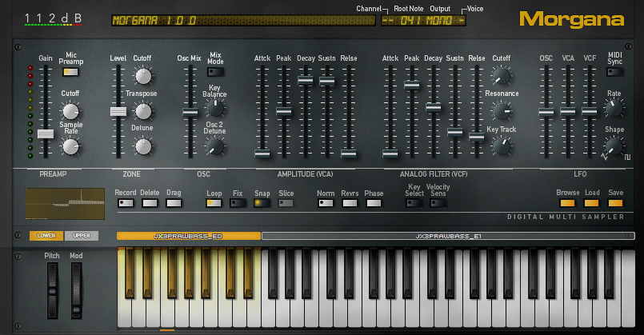Click the LFO OSC slider handle
The width and height of the screenshot is (644, 335).
pyautogui.click(x=546, y=112)
